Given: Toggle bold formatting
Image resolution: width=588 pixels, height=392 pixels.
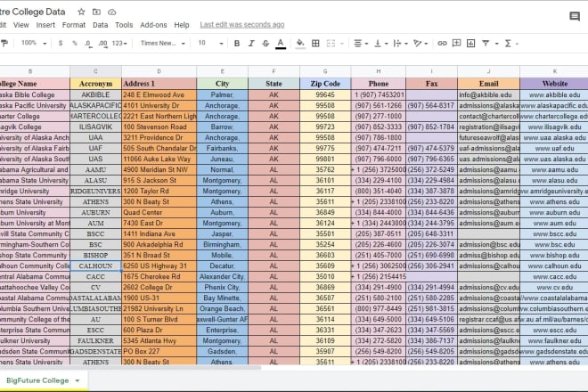Looking at the screenshot, I should 237,44.
